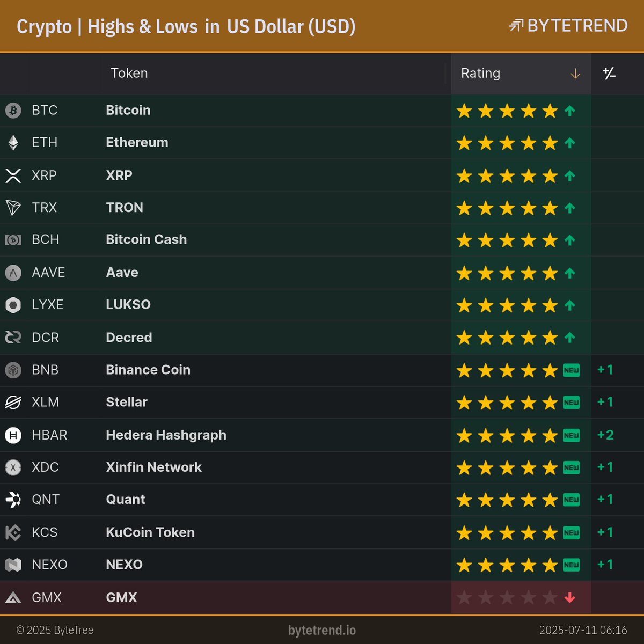The image size is (644, 644).
Task: Click the NEW badge on Binance Coin row
Action: (571, 370)
